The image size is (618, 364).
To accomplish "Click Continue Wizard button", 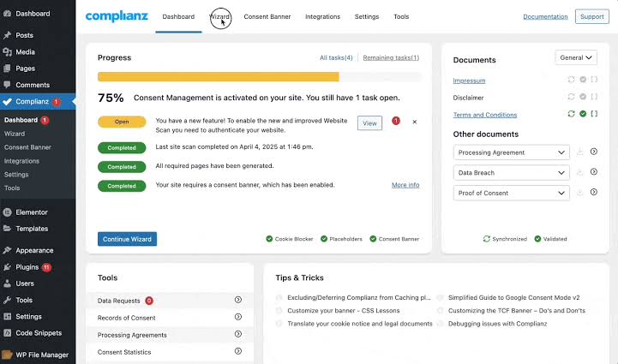I will (x=127, y=239).
